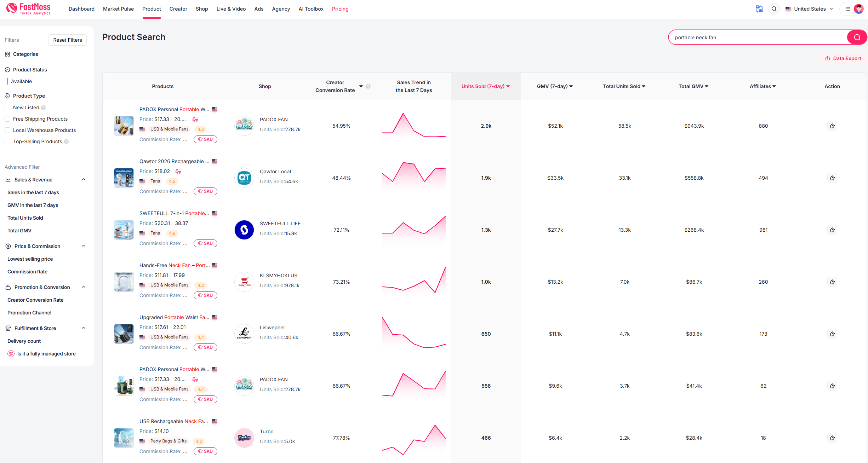Open the Creator menu
This screenshot has height=463, width=868.
pos(178,9)
